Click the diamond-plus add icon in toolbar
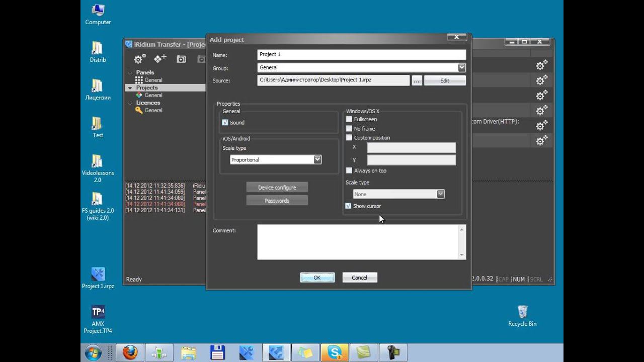This screenshot has width=644, height=362. [x=160, y=59]
